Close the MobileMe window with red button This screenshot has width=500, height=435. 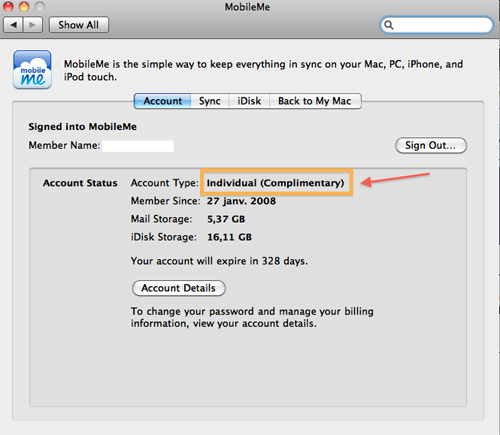(x=8, y=6)
